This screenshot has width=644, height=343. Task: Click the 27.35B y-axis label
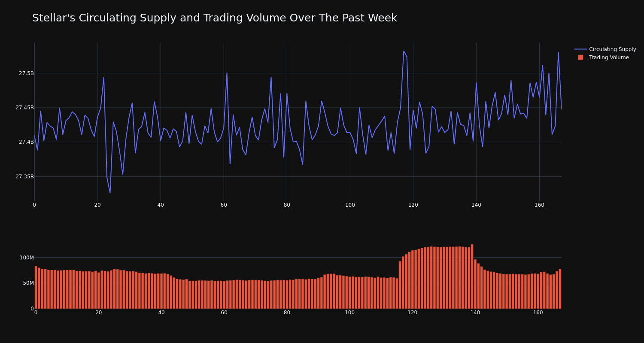pos(24,176)
